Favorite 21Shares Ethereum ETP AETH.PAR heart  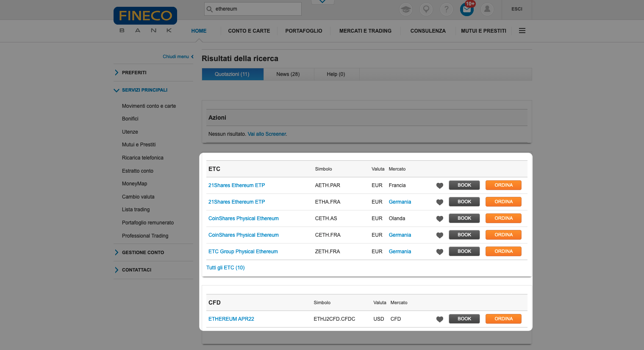coord(440,185)
